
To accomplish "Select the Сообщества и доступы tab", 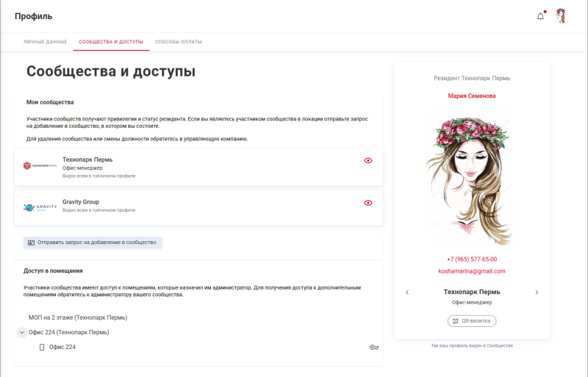I will click(111, 42).
